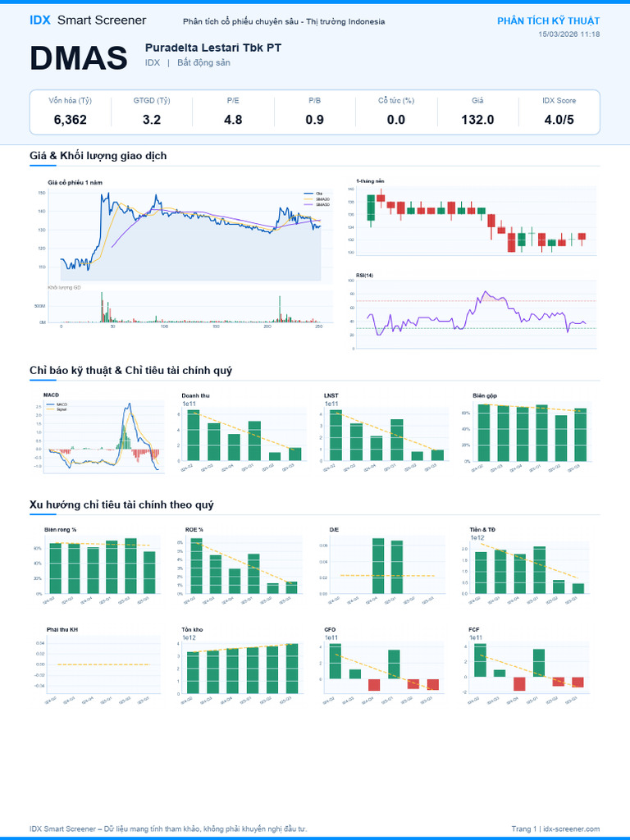Select the dividend value 0.0

coord(396,120)
